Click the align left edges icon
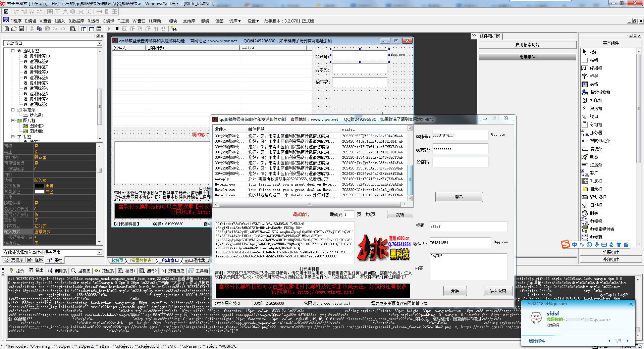This screenshot has width=644, height=349. pos(16,12)
